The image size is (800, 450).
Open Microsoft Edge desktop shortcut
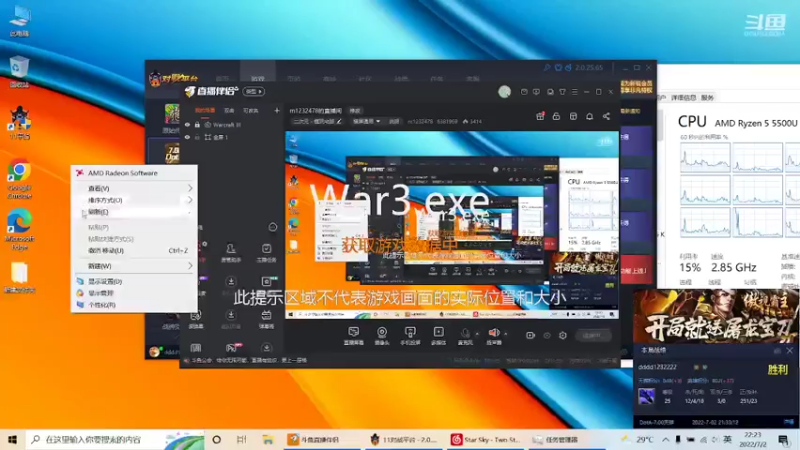19,229
